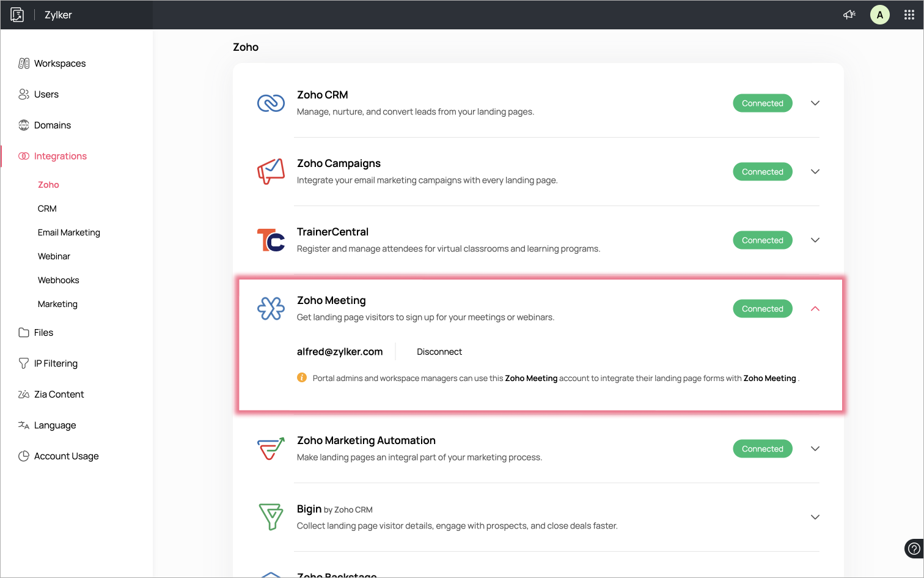Expand the Zoho Marketing Automation row
This screenshot has width=924, height=578.
click(815, 448)
